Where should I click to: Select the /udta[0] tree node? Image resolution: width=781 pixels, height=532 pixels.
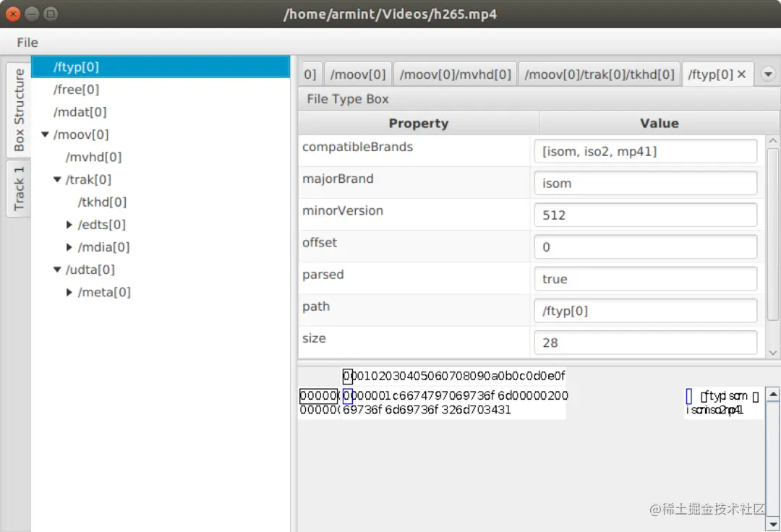tap(90, 270)
